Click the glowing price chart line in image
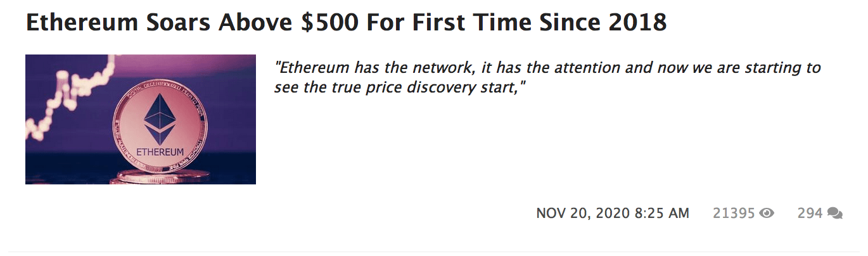The width and height of the screenshot is (868, 256). (x=63, y=95)
